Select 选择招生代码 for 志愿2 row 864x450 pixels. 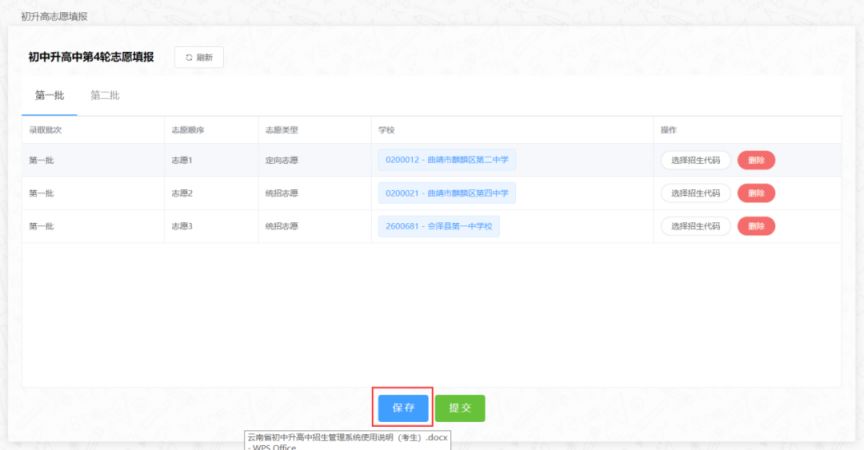click(x=695, y=193)
